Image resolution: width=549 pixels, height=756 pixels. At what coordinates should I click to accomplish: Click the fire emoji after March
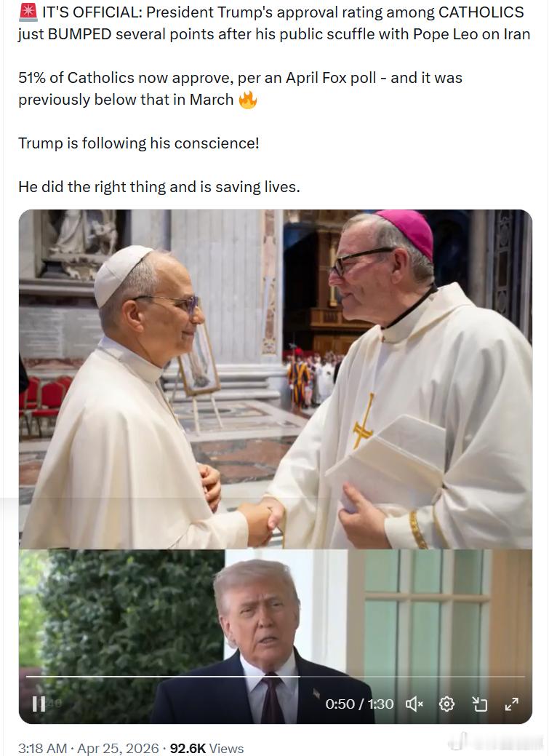click(x=248, y=100)
